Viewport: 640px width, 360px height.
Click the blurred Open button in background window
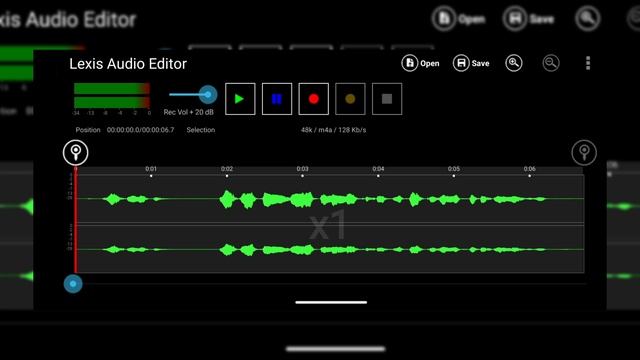coord(458,18)
